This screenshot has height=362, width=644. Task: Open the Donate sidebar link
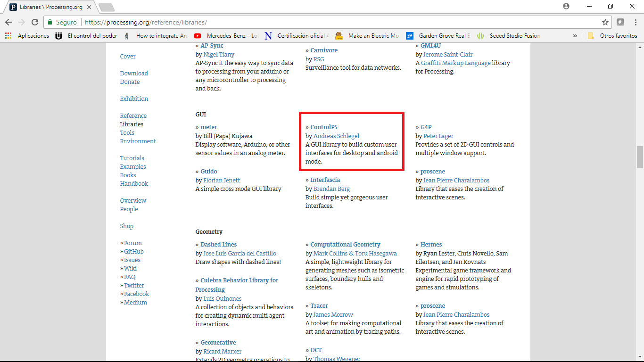130,82
